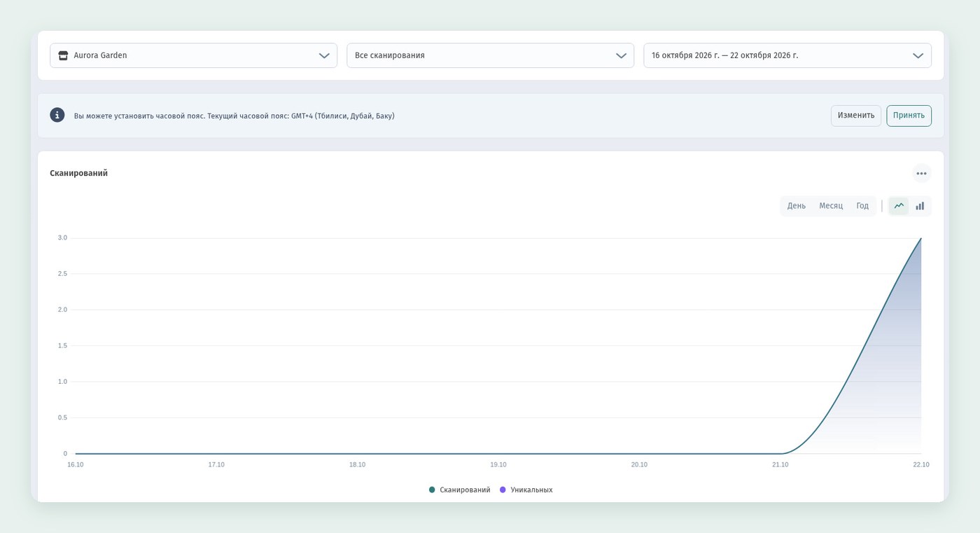
Task: Click the chevron on Все сканирования selector
Action: click(x=621, y=55)
